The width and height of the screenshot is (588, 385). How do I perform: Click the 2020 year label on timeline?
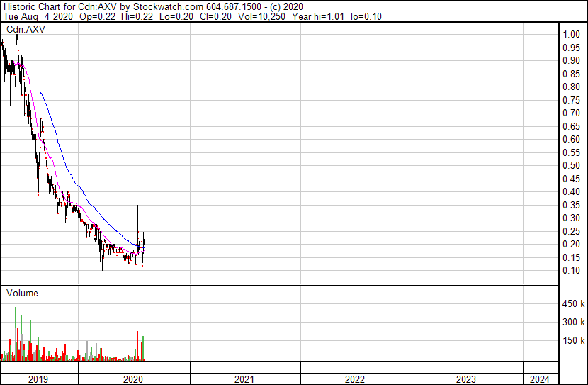point(133,379)
